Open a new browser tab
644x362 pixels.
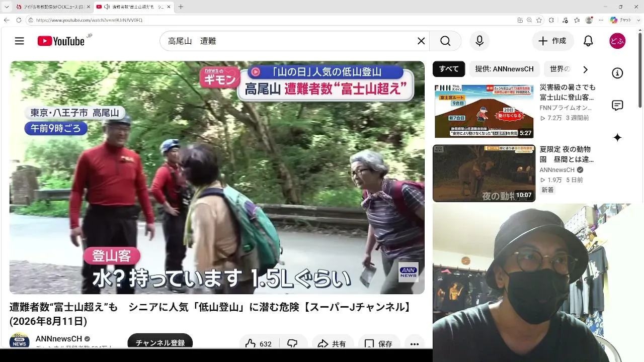click(181, 7)
